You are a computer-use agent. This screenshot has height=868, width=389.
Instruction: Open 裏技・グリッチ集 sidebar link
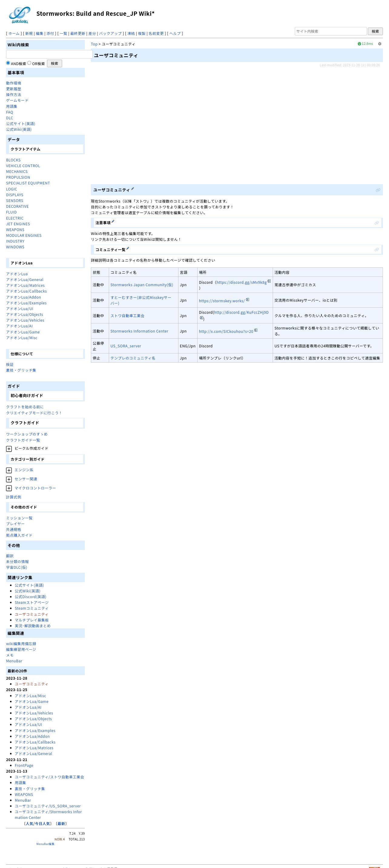point(21,370)
